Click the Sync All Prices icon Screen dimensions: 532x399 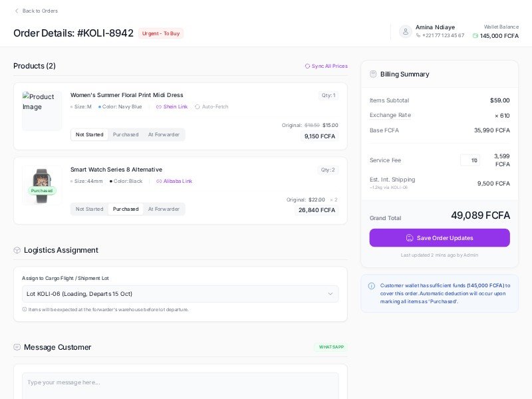[307, 66]
